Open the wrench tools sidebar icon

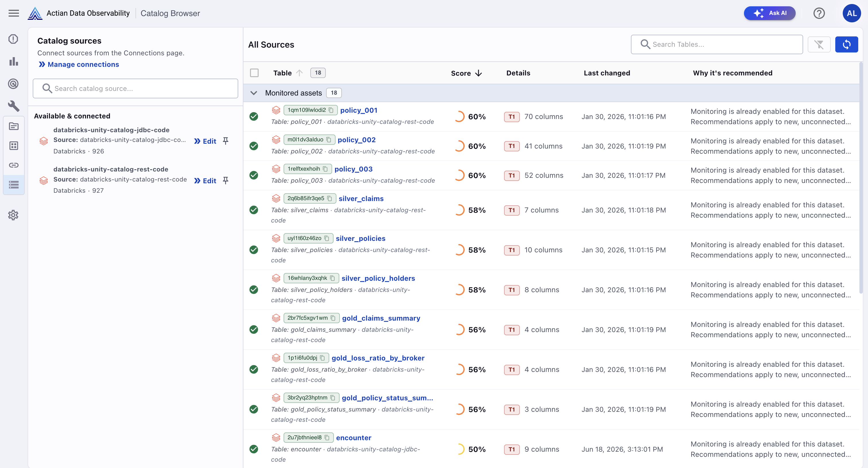coord(13,106)
